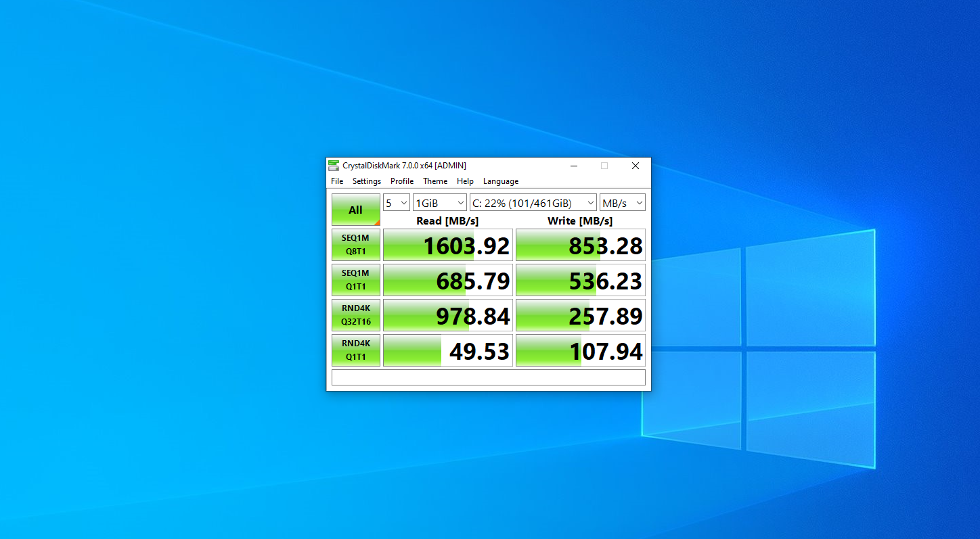This screenshot has height=539, width=980.
Task: Run all benchmarks with the All button
Action: pos(356,210)
